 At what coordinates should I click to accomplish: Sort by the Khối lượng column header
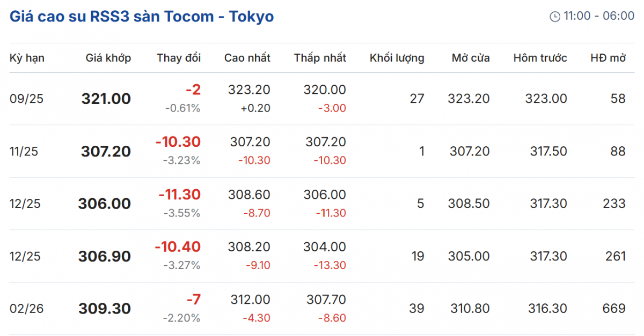pos(397,58)
